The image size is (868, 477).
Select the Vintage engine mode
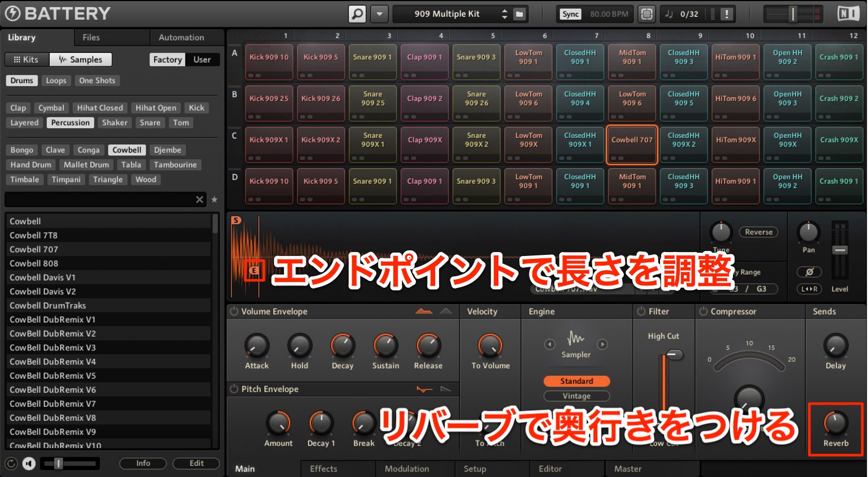[576, 396]
